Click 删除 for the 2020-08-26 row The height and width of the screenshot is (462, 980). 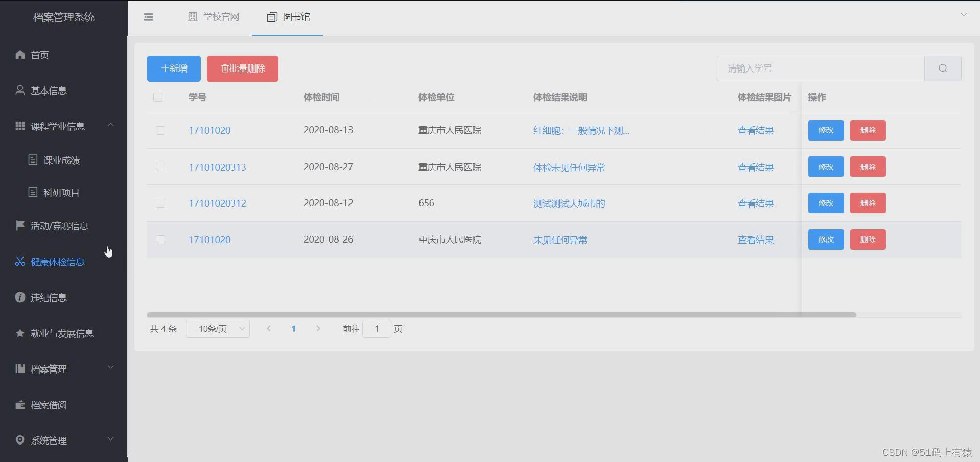868,240
